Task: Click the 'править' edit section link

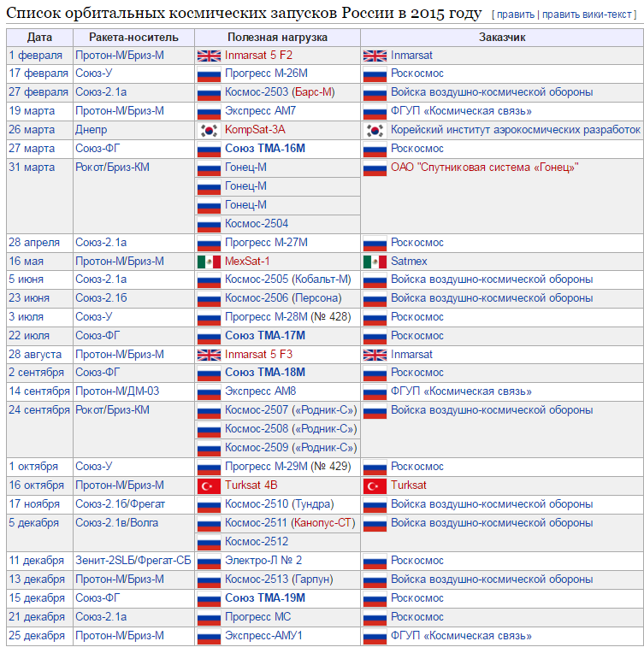Action: pos(516,15)
